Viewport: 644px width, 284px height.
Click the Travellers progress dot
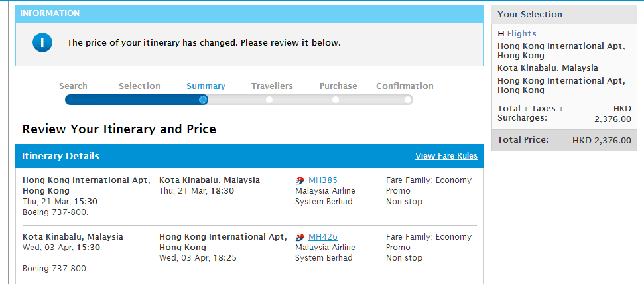[269, 100]
